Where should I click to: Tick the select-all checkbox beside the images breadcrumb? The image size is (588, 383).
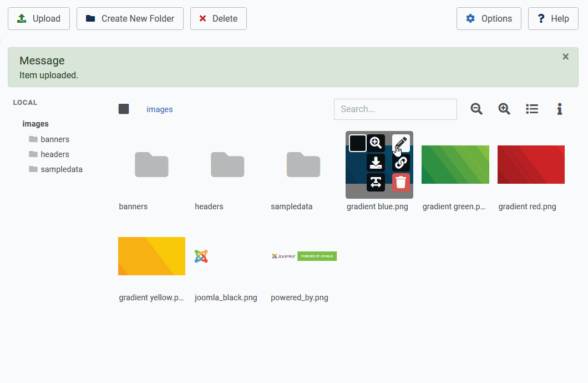coord(124,109)
